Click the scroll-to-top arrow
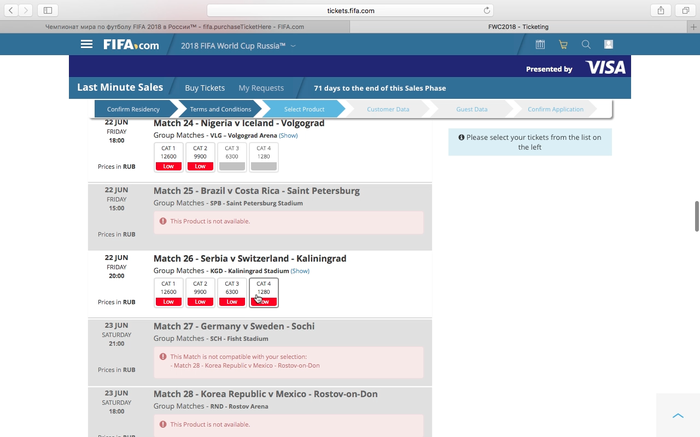This screenshot has width=700, height=437. click(x=679, y=415)
